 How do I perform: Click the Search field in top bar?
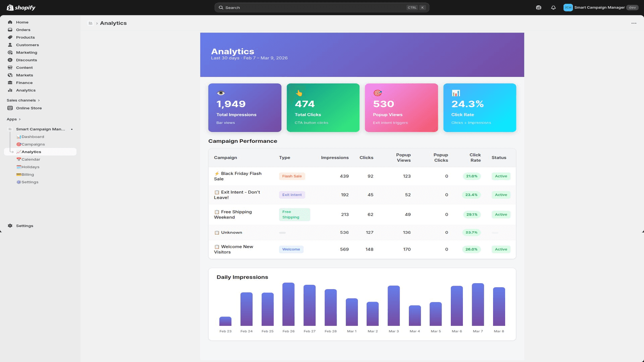tap(322, 8)
